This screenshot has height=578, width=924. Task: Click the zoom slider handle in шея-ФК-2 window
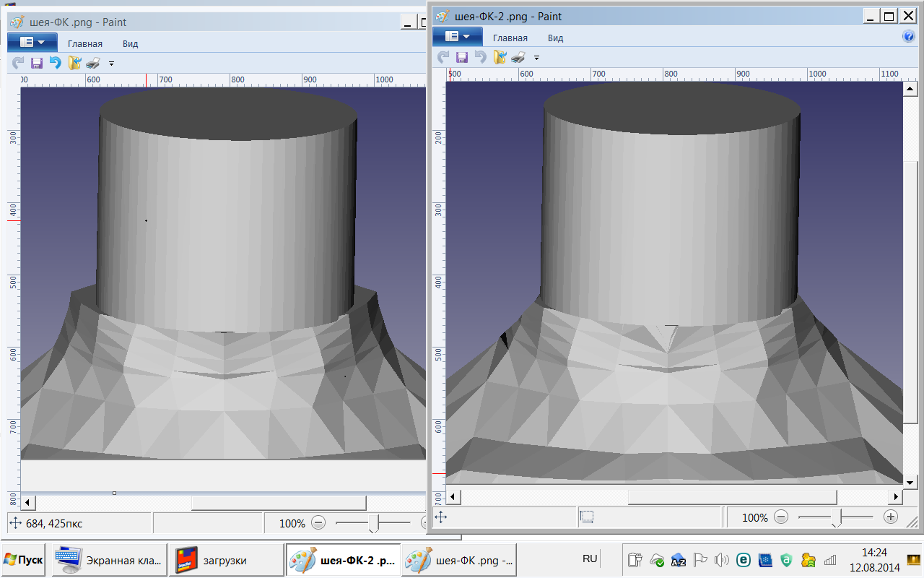click(836, 517)
